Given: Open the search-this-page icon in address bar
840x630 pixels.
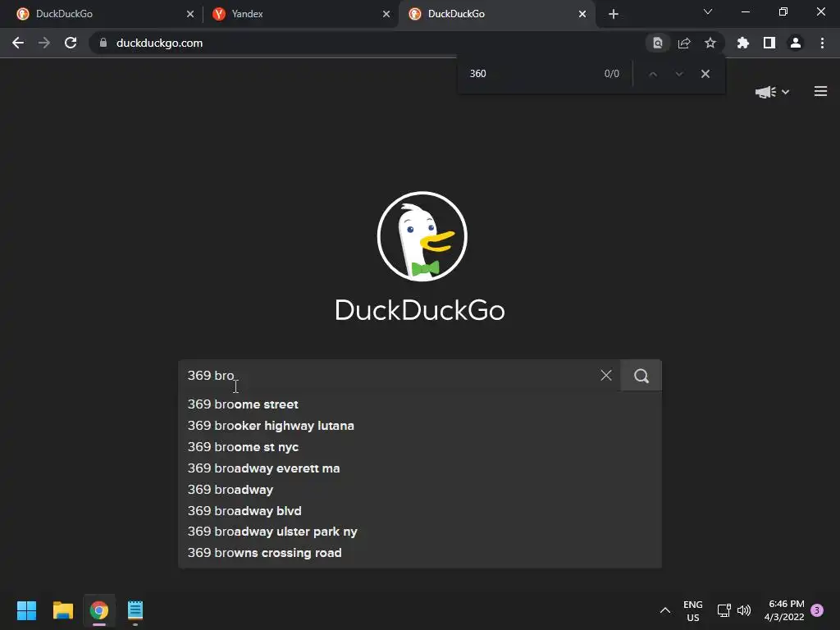Looking at the screenshot, I should [x=657, y=43].
